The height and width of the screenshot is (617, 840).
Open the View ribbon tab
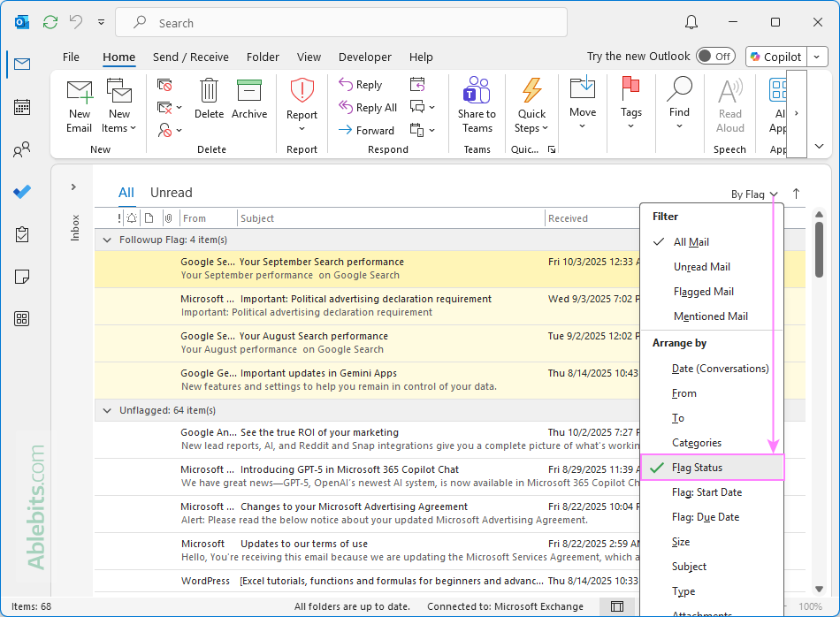click(309, 57)
